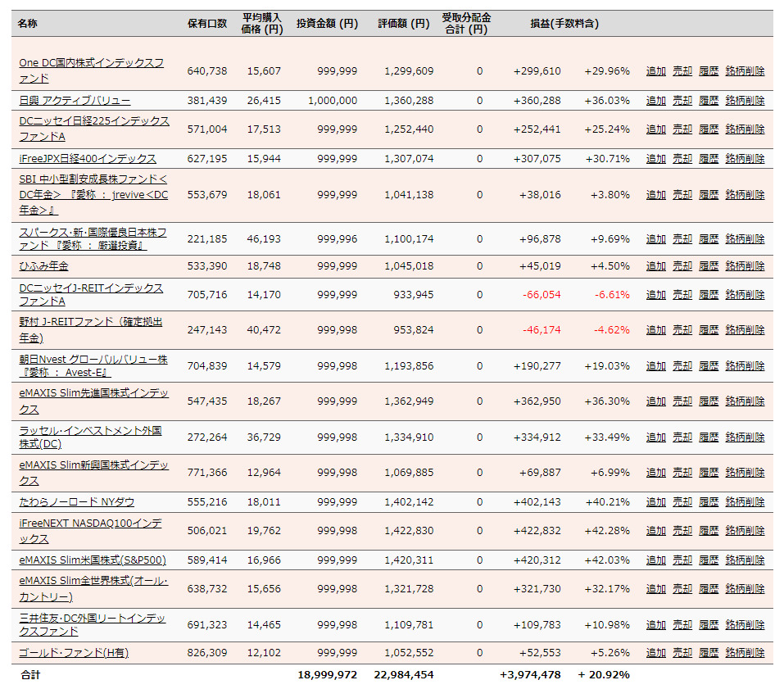Click 追加 for eMAXIS Slim米国株式 row
784x689 pixels.
pos(655,560)
